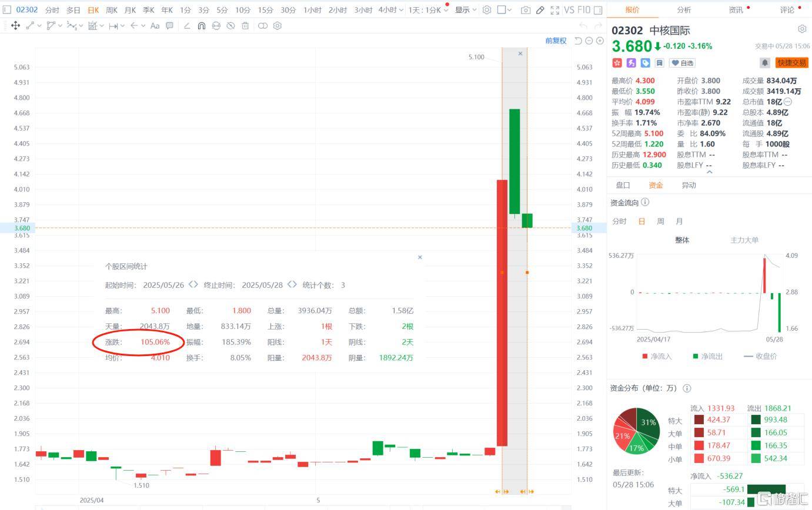Viewport: 812px width, 510px height.
Task: Click the range selection left handle marker
Action: tap(502, 272)
